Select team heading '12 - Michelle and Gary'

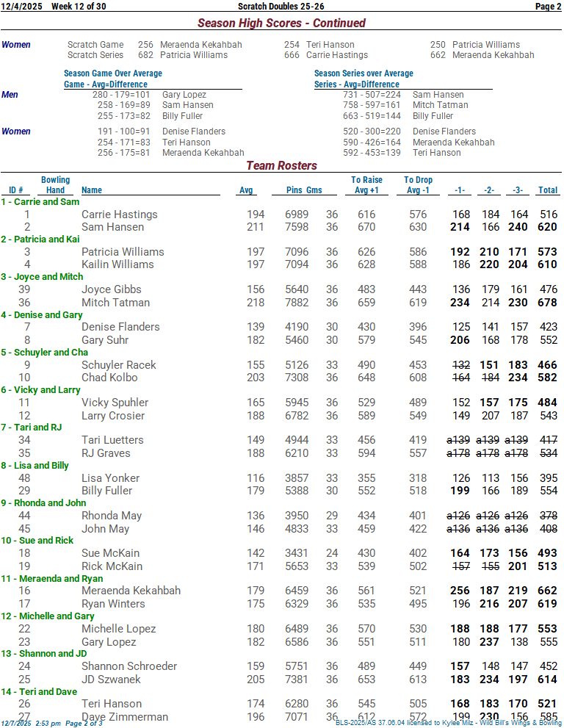[47, 616]
